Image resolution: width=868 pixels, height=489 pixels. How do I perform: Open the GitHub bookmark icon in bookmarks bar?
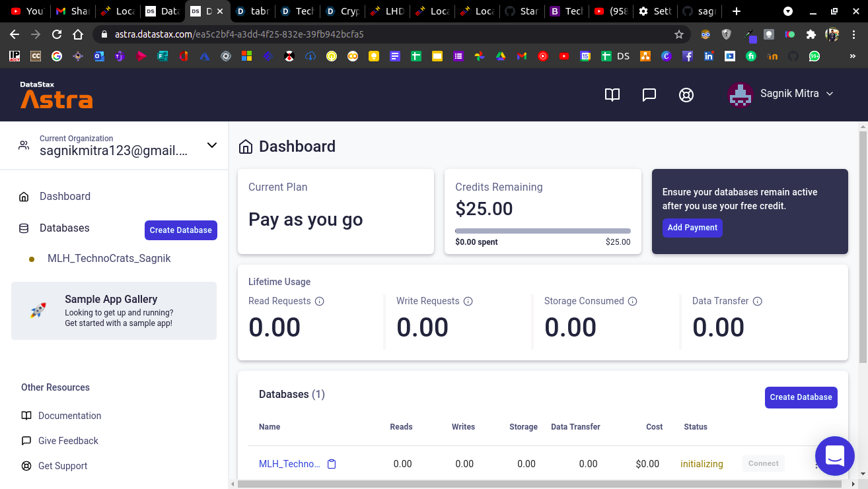(x=793, y=57)
